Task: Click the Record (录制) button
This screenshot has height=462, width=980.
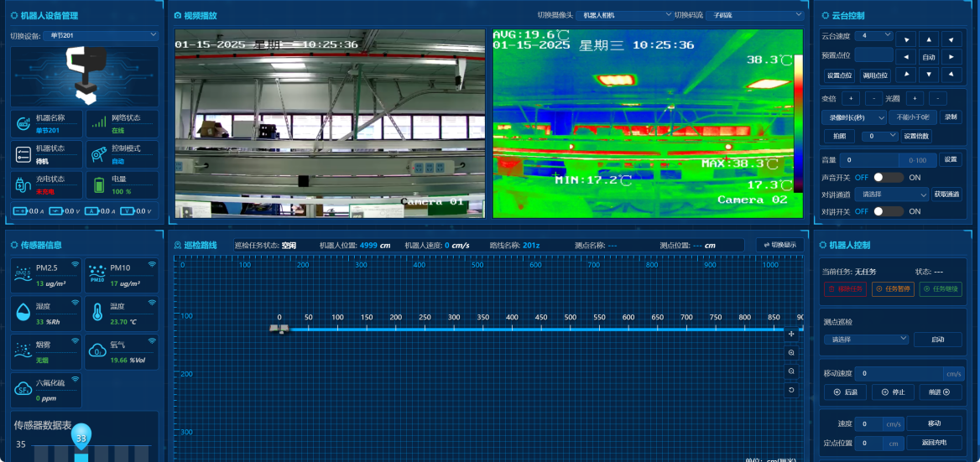Action: click(x=950, y=117)
